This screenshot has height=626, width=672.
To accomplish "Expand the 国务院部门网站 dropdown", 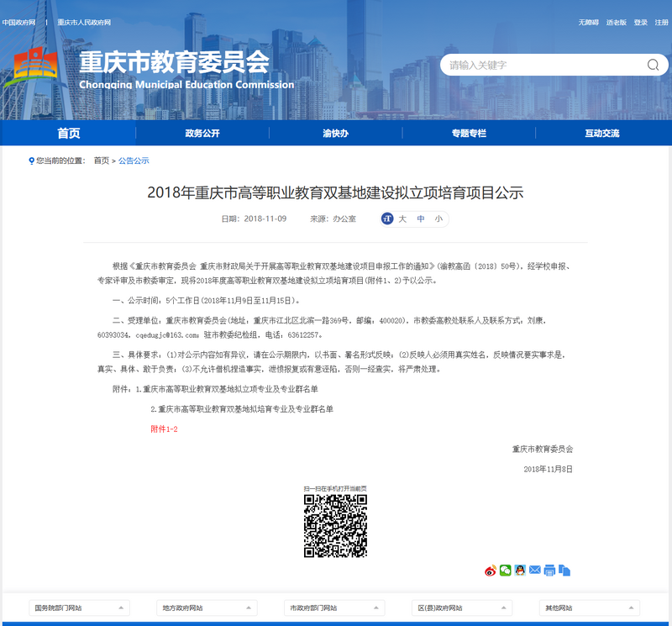I will (x=79, y=608).
